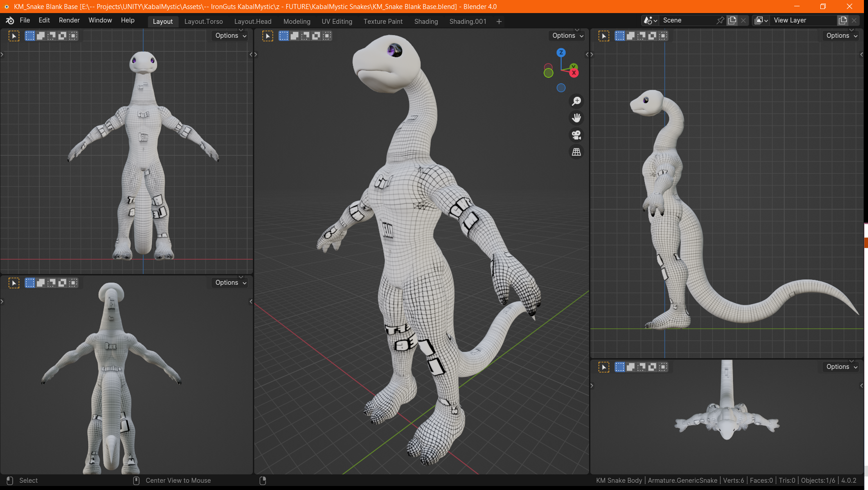The width and height of the screenshot is (868, 490).
Task: Click the pin scene icon
Action: pyautogui.click(x=720, y=20)
